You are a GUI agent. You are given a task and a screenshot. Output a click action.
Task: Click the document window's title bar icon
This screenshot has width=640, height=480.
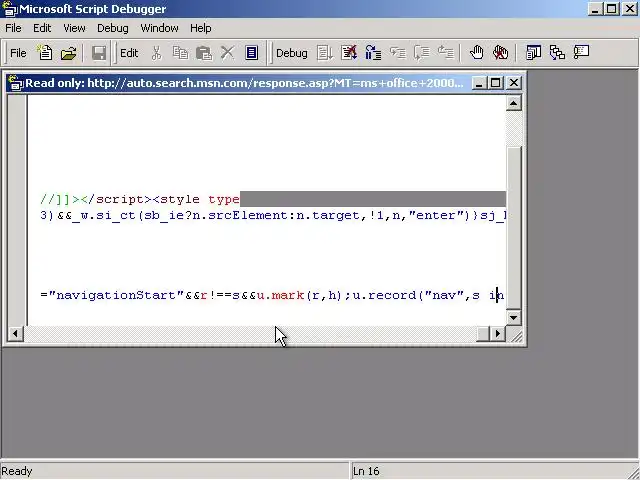click(16, 83)
